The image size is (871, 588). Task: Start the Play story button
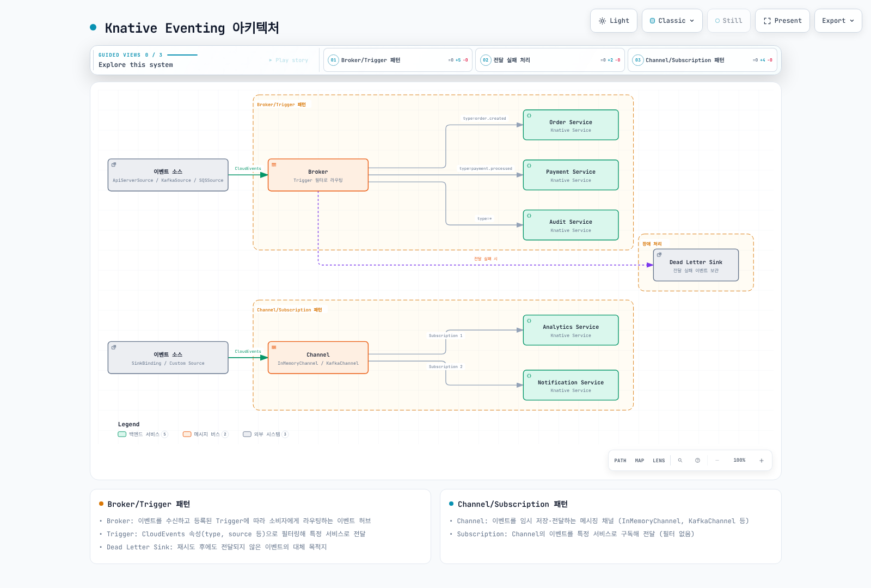click(289, 60)
